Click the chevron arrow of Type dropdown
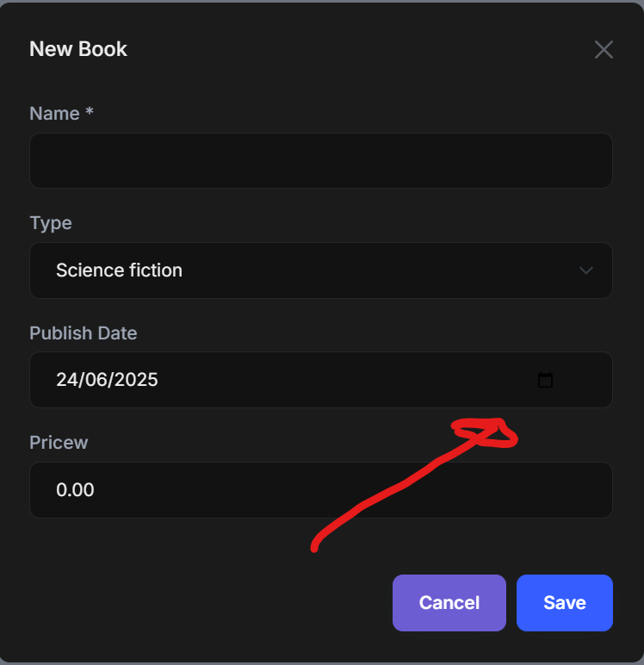 [586, 270]
